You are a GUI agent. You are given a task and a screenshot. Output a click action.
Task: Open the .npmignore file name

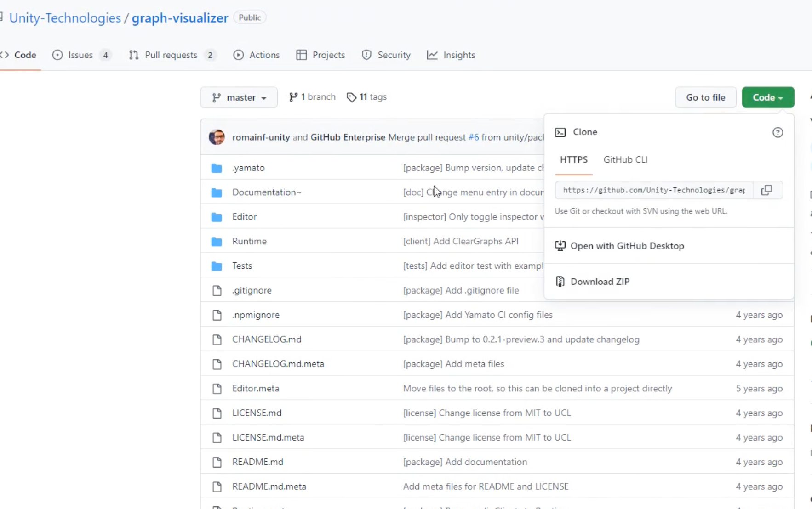(x=256, y=315)
